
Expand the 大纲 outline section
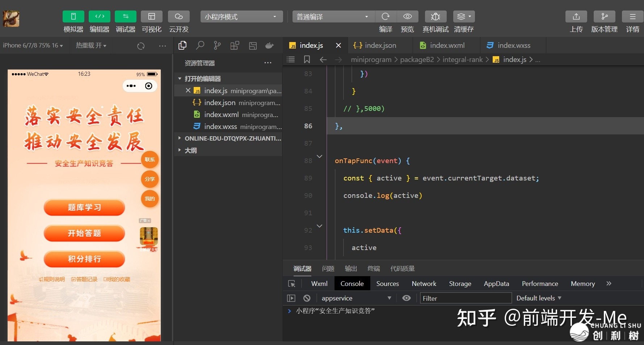click(228, 150)
